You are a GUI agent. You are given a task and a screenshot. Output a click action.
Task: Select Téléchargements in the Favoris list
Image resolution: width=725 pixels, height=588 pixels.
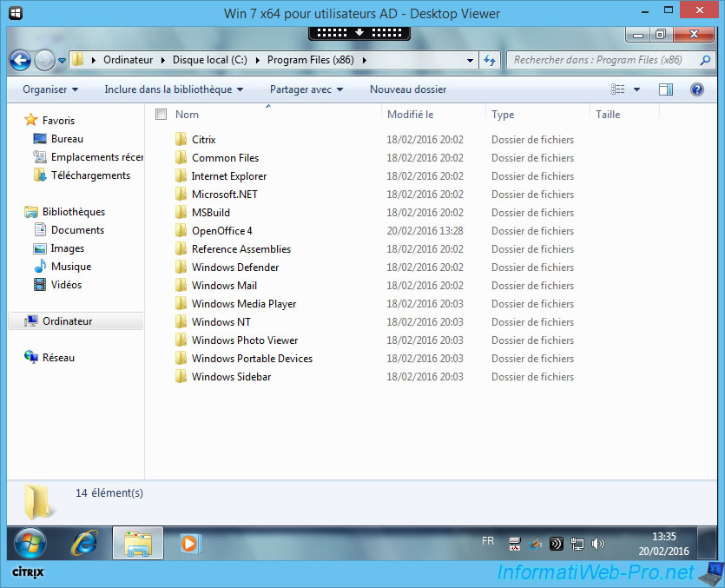click(x=90, y=175)
